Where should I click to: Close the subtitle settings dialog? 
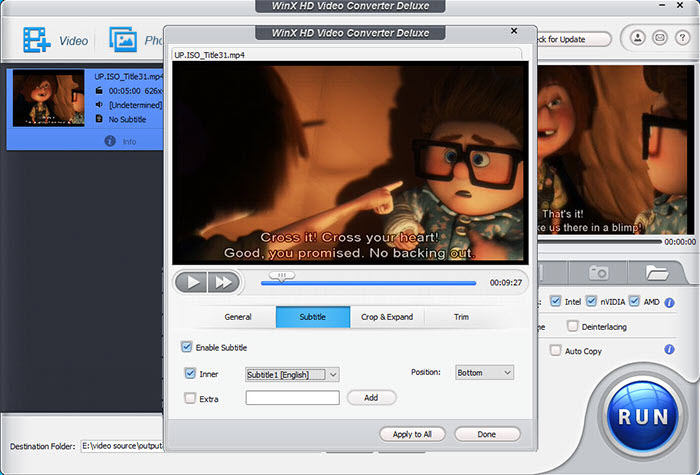click(x=514, y=30)
